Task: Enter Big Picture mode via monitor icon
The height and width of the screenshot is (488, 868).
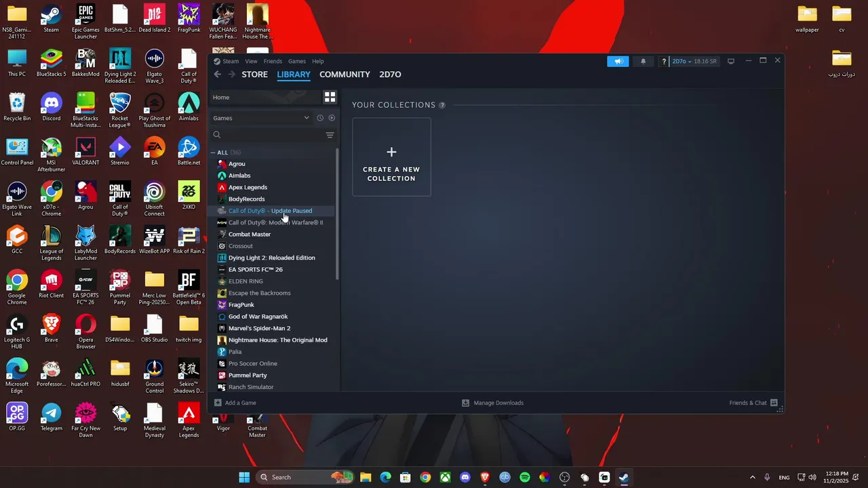Action: 731,61
